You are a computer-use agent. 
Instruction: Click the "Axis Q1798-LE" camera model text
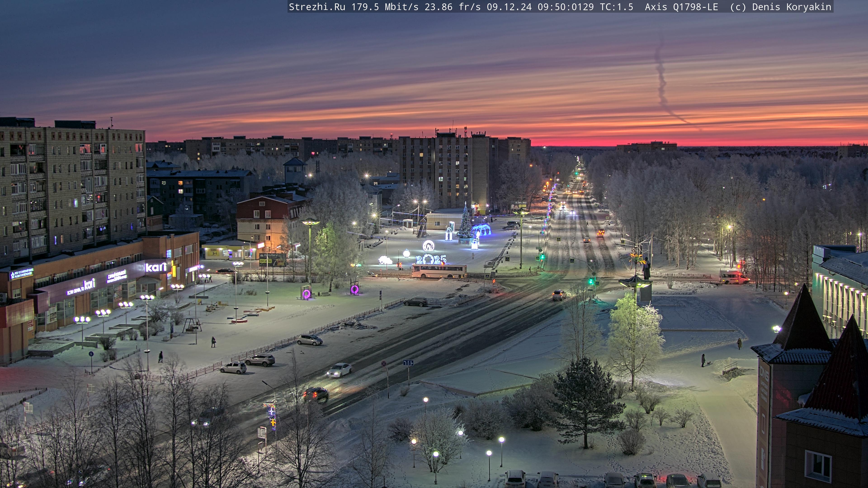pos(681,7)
